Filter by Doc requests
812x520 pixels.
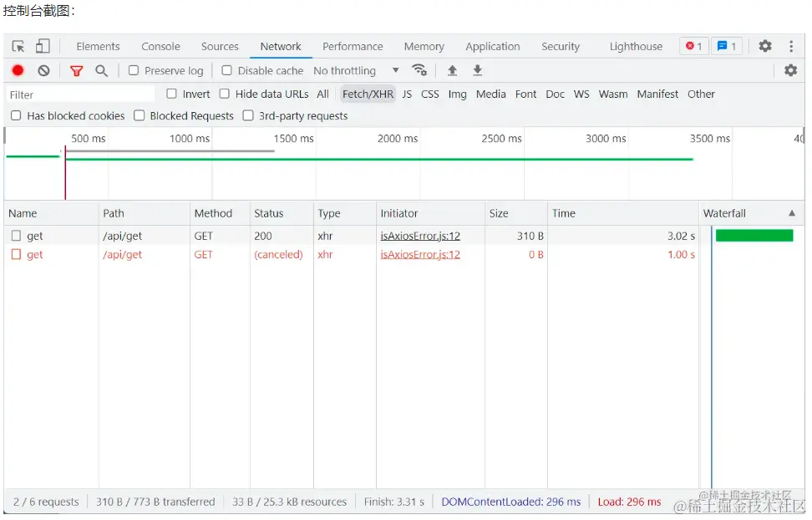pos(556,94)
